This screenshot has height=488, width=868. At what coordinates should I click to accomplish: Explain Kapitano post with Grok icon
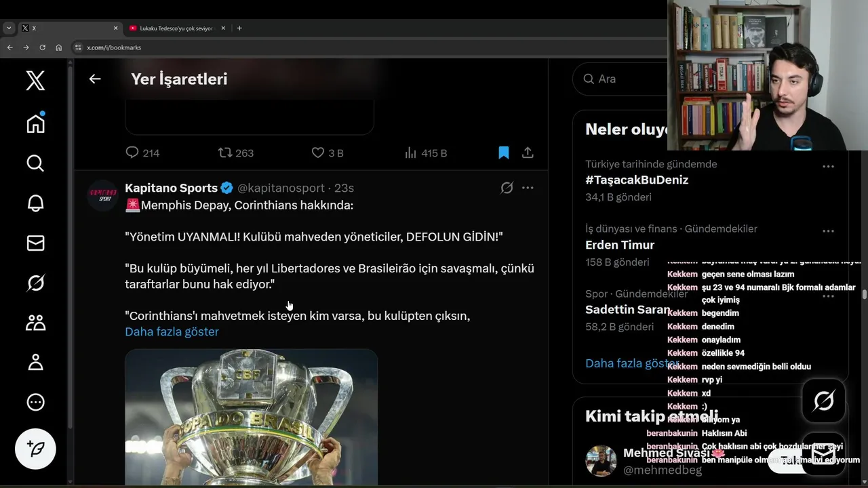point(507,188)
